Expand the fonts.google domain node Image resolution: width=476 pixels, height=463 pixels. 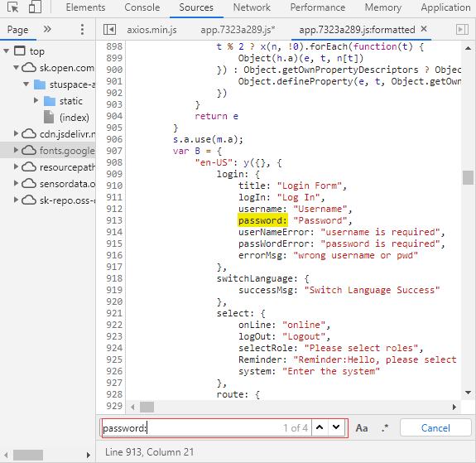[16, 150]
